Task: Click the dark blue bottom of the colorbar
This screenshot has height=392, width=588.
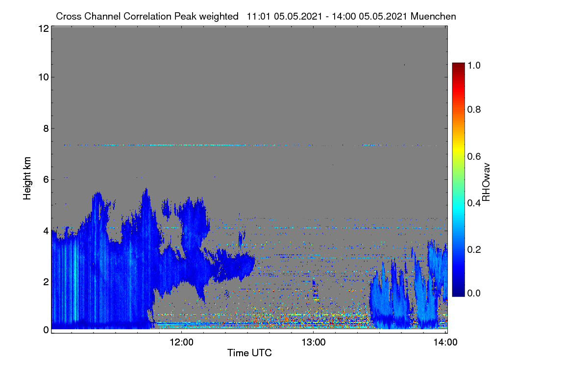Action: click(458, 293)
